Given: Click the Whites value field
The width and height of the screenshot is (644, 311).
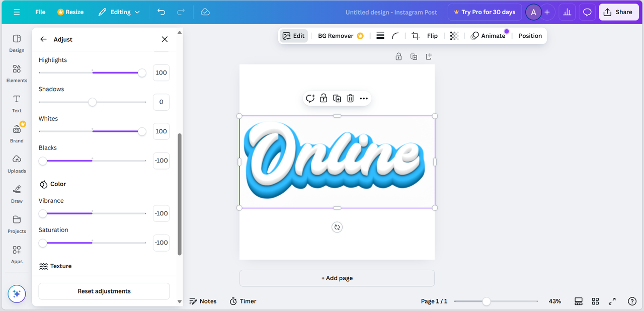Looking at the screenshot, I should pos(161,131).
